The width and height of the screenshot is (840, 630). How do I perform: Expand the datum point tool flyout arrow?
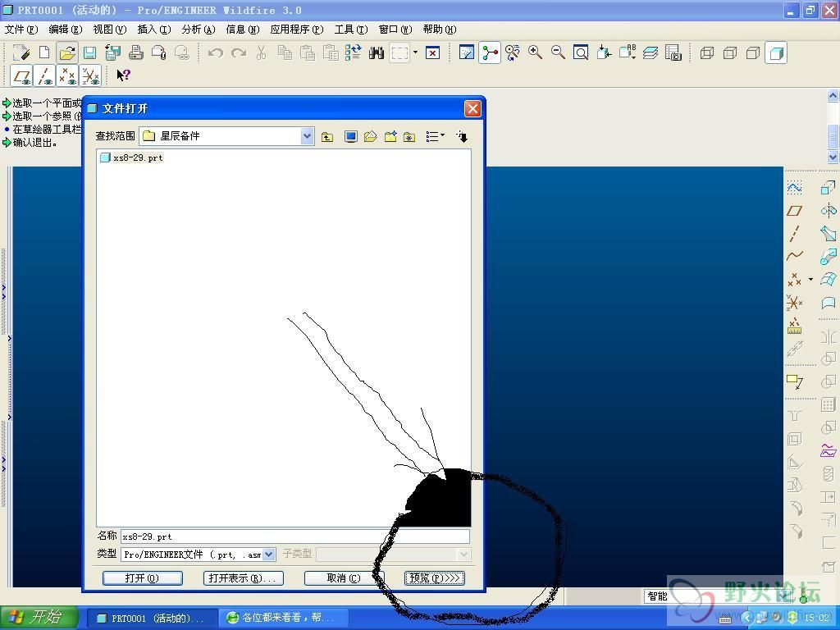[810, 279]
